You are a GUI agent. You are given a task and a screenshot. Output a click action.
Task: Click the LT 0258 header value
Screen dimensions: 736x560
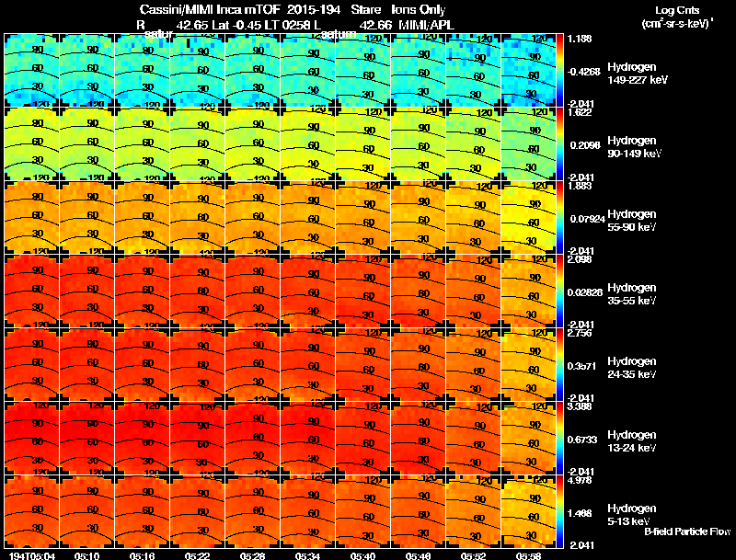coord(288,26)
